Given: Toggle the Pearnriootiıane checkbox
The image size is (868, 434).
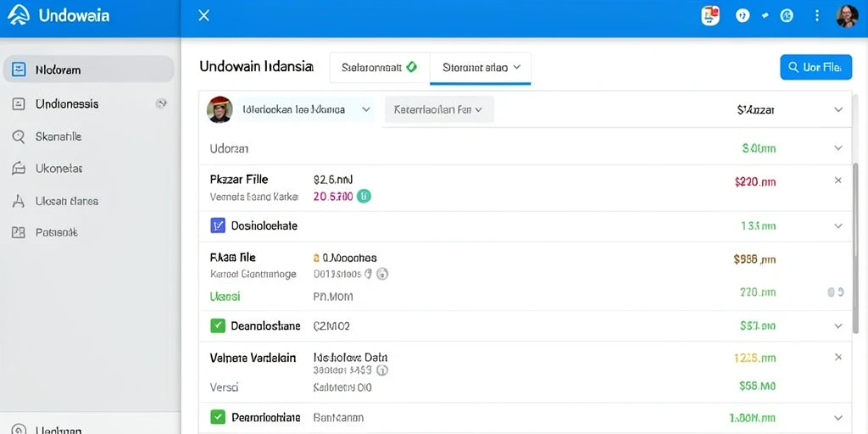Looking at the screenshot, I should 218,417.
